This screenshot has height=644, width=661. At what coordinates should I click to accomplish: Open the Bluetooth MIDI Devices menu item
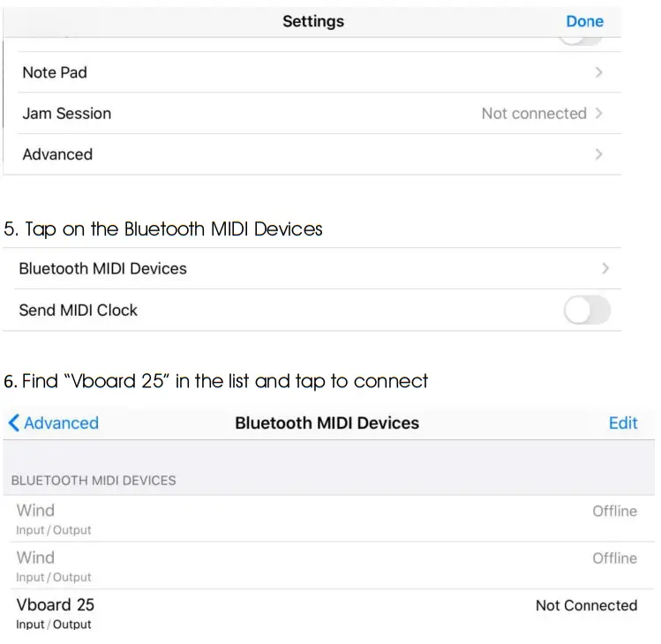click(103, 268)
